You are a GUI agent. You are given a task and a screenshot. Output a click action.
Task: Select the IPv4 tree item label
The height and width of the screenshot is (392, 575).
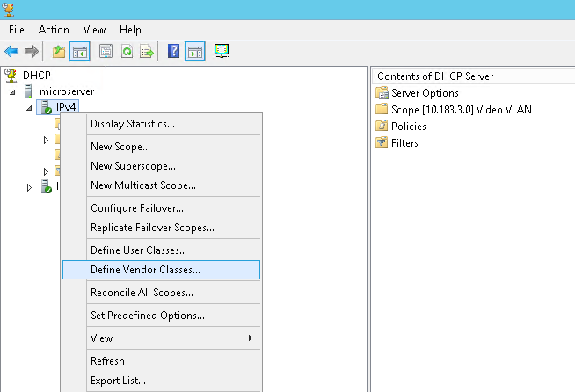point(66,107)
